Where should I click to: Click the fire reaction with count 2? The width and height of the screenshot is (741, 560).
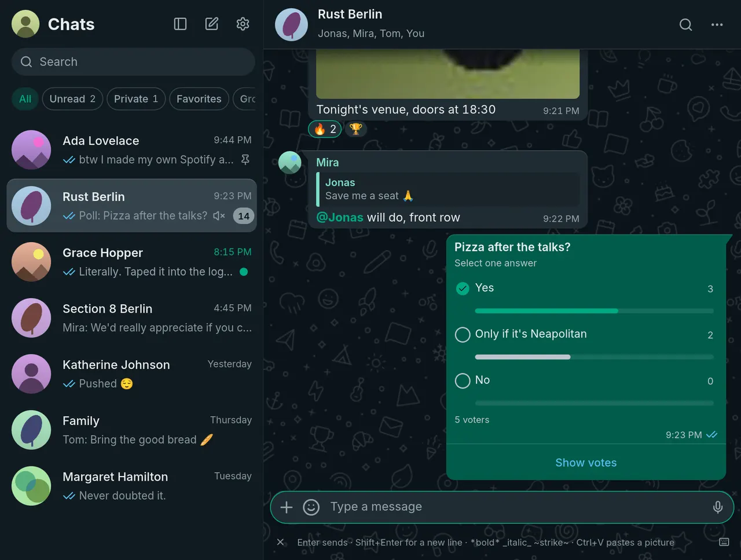[x=325, y=129]
